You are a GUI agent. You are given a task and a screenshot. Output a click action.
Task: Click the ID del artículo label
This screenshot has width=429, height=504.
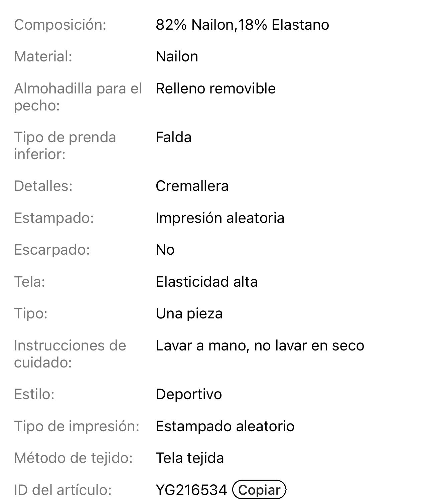coord(62,490)
